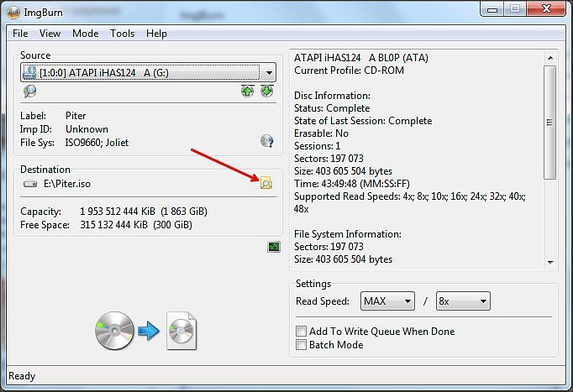Viewport: 573px width, 392px height.
Task: Click the Label value Piter
Action: [x=76, y=116]
